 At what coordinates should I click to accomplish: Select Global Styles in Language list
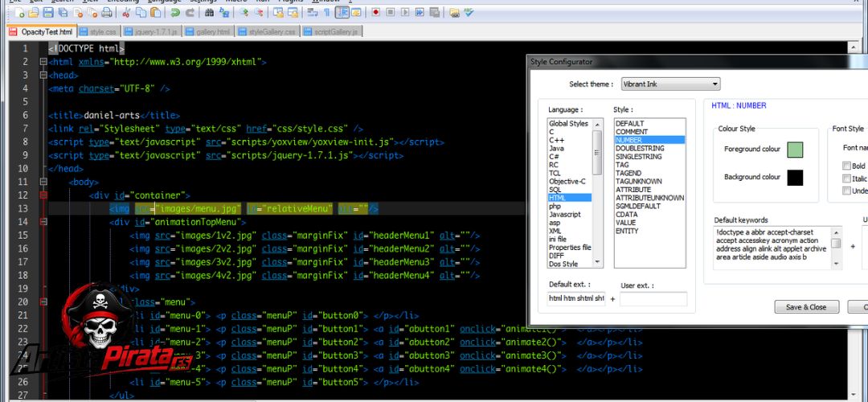tap(568, 124)
